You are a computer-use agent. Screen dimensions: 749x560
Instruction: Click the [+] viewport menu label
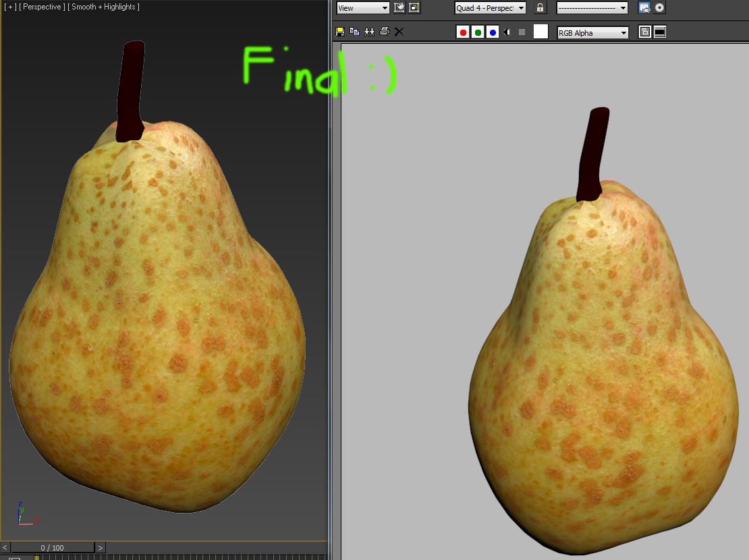(x=10, y=7)
